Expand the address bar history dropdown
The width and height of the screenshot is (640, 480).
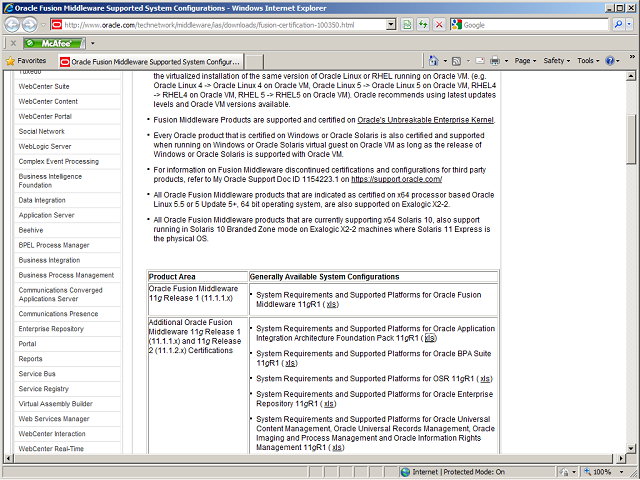point(391,24)
